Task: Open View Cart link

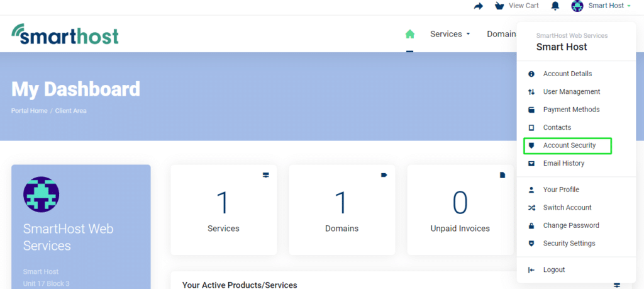Action: click(524, 6)
